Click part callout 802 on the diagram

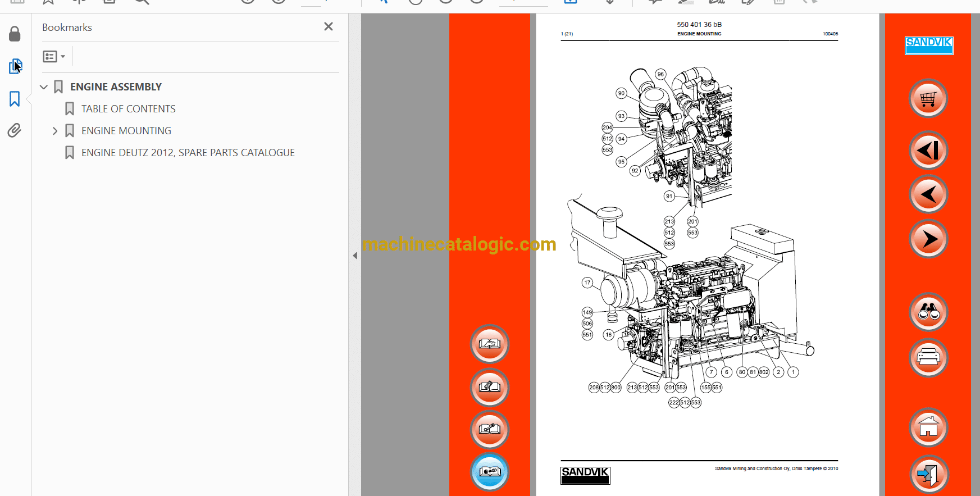[764, 372]
